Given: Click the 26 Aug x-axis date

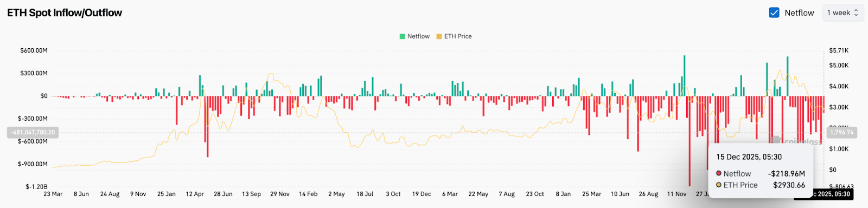Looking at the screenshot, I should (x=648, y=194).
